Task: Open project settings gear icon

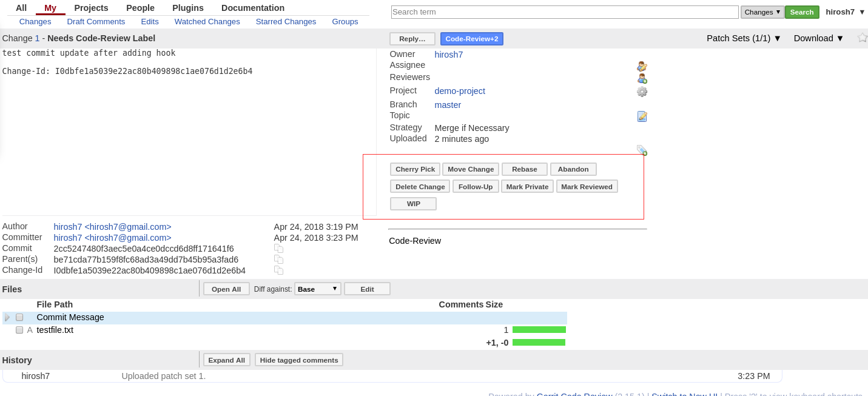Action: (x=642, y=92)
